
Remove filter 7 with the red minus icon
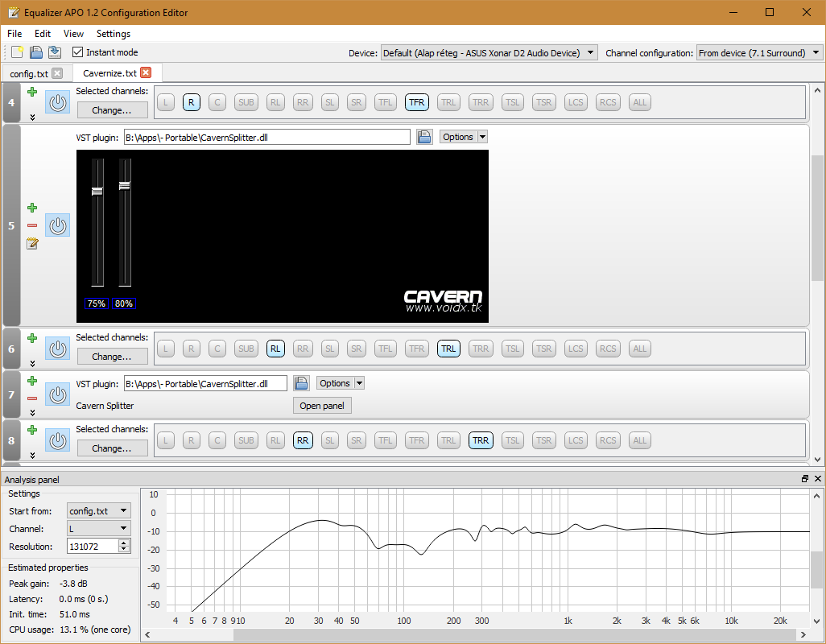(x=32, y=398)
